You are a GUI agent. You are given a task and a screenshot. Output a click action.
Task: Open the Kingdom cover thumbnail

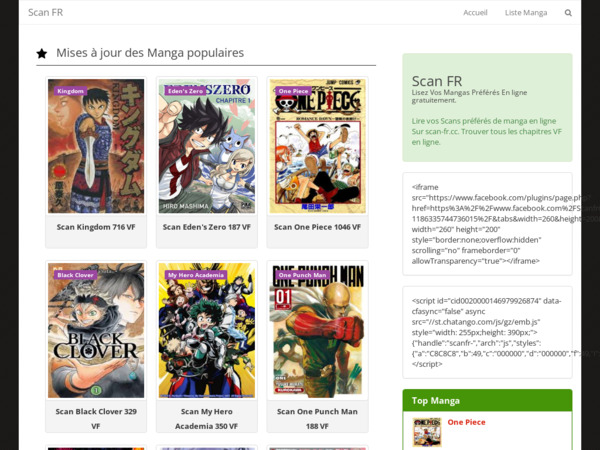[96, 146]
